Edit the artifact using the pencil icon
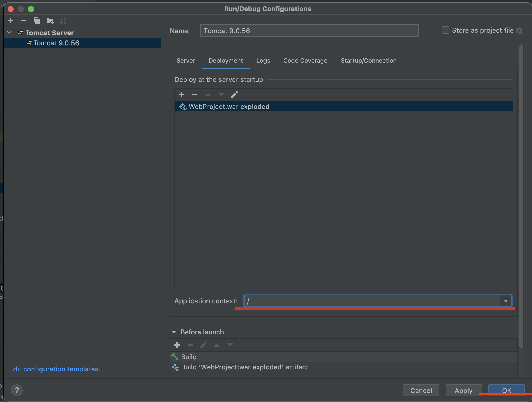This screenshot has width=532, height=402. click(x=234, y=95)
